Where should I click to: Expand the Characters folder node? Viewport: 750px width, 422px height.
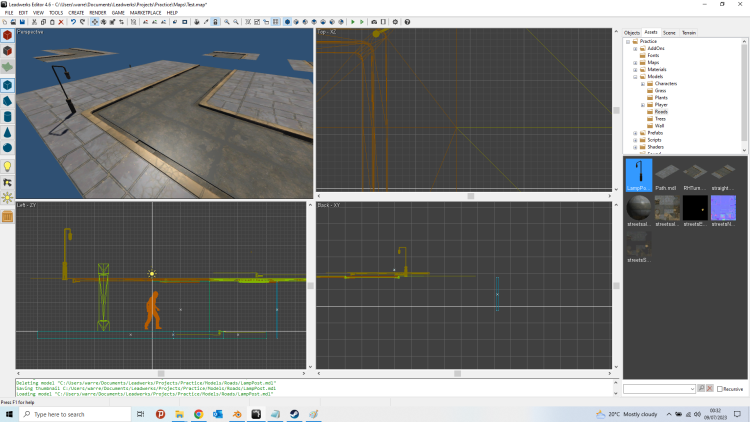point(642,83)
